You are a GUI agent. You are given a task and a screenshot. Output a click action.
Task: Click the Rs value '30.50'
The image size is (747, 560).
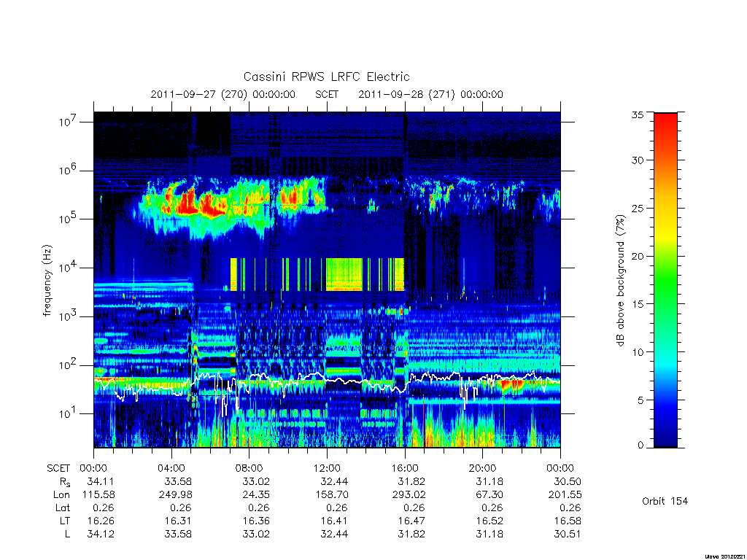click(x=568, y=481)
